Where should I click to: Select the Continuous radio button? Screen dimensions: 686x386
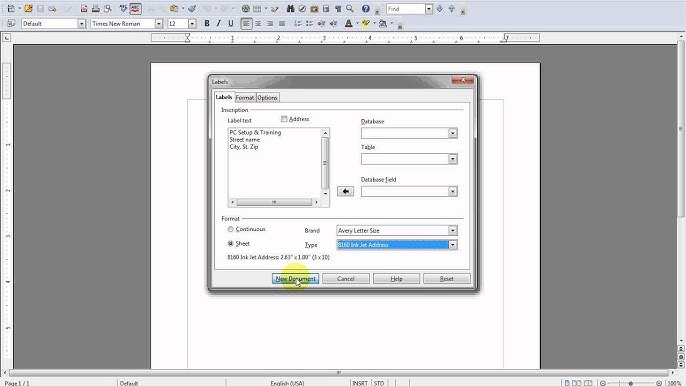[231, 229]
